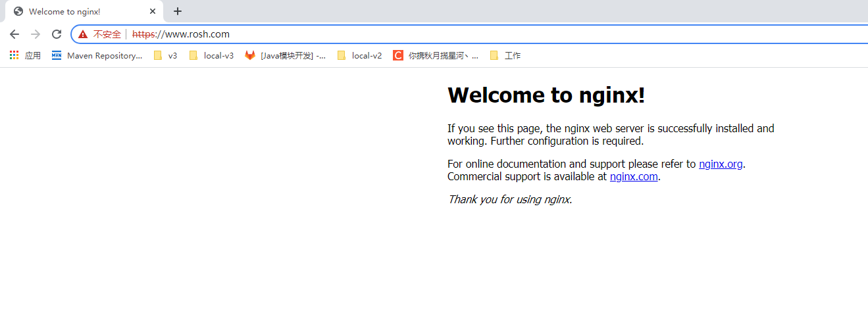Reload the page with refresh icon
The image size is (868, 317).
[57, 34]
